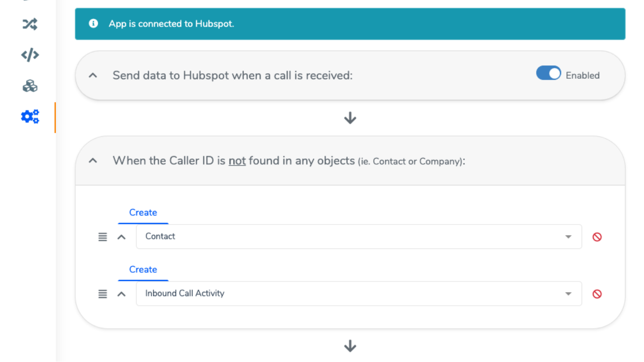This screenshot has height=362, width=644.
Task: Disable the send data to Hubspot toggle
Action: pos(548,73)
